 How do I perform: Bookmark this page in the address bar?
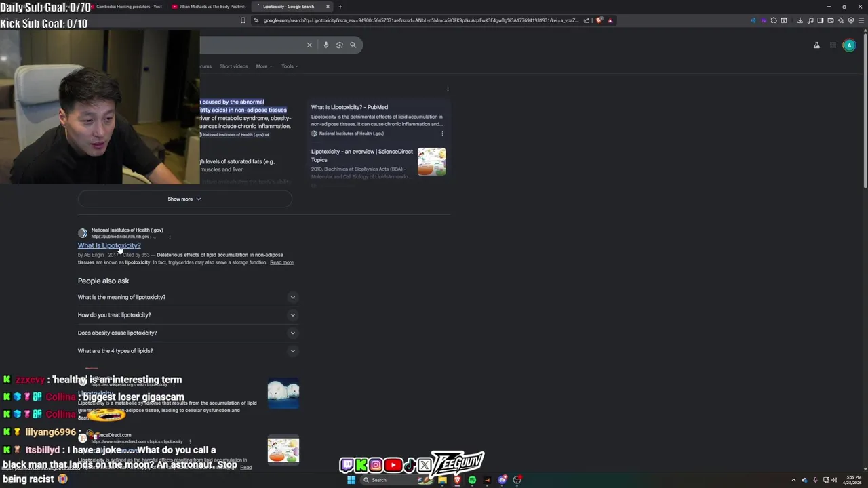[x=243, y=20]
